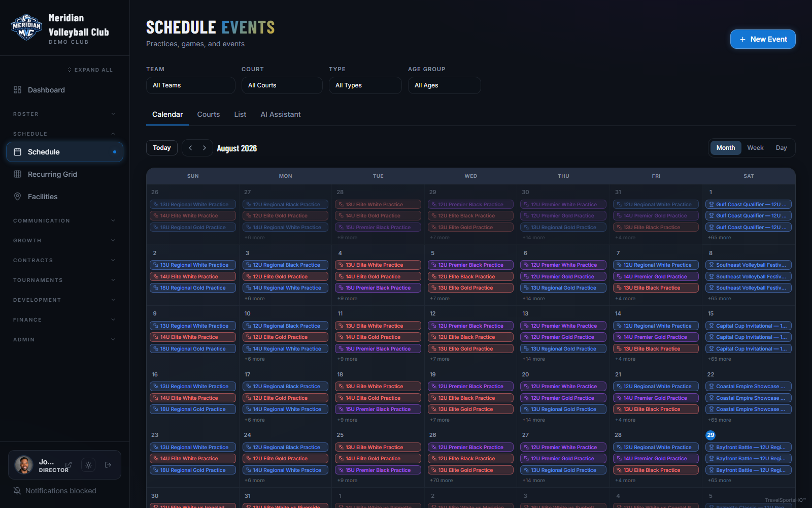Click the Today button

[162, 148]
